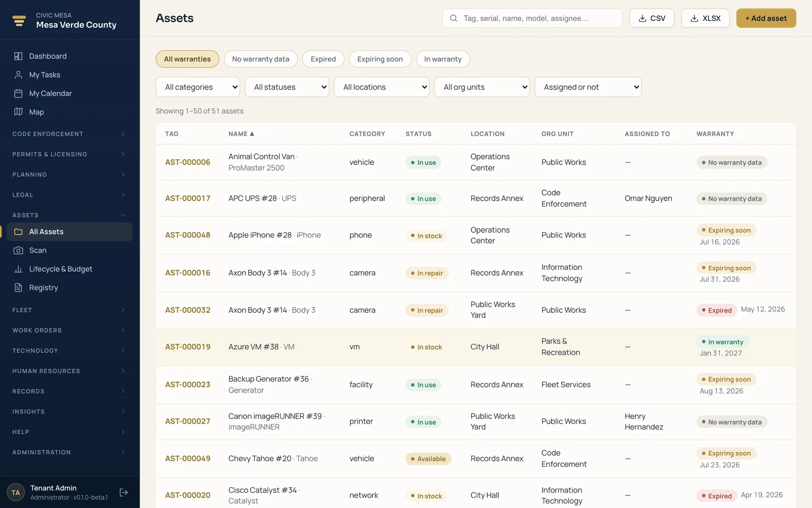The image size is (812, 508).
Task: Select All Assets in the sidebar
Action: click(x=70, y=232)
